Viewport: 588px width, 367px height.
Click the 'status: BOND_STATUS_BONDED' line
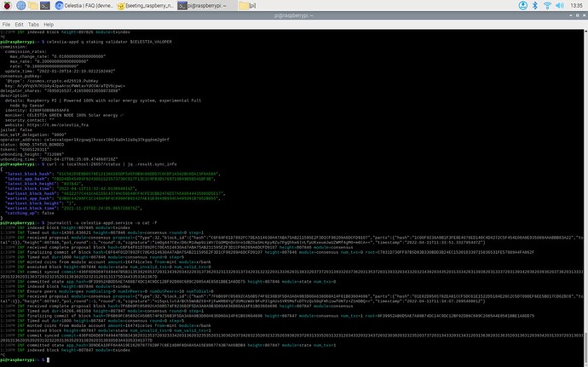click(x=32, y=144)
